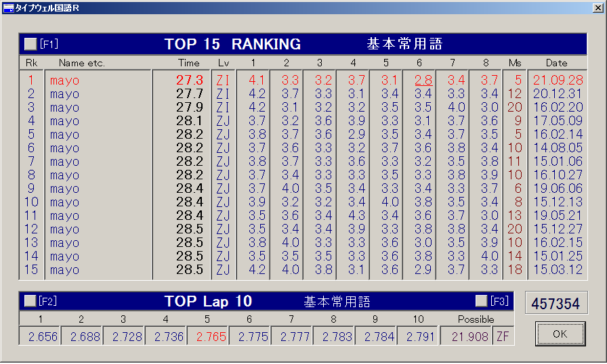Click top lap value 2.728

(127, 336)
